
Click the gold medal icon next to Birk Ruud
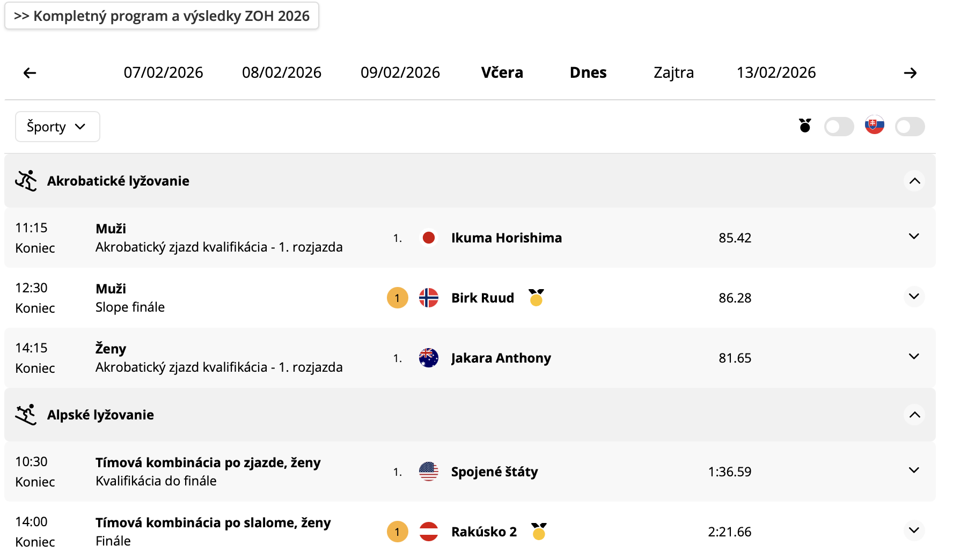point(536,298)
